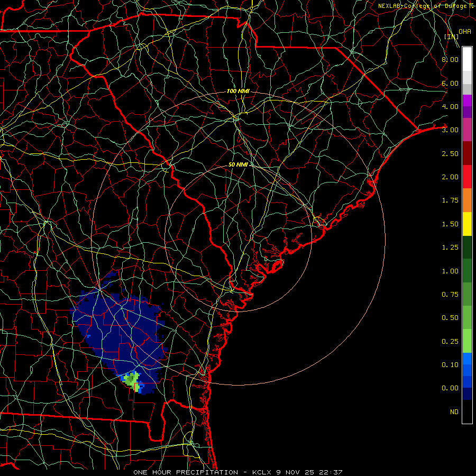Click the light green heavy precipitation cell
The height and width of the screenshot is (476, 476).
click(133, 381)
